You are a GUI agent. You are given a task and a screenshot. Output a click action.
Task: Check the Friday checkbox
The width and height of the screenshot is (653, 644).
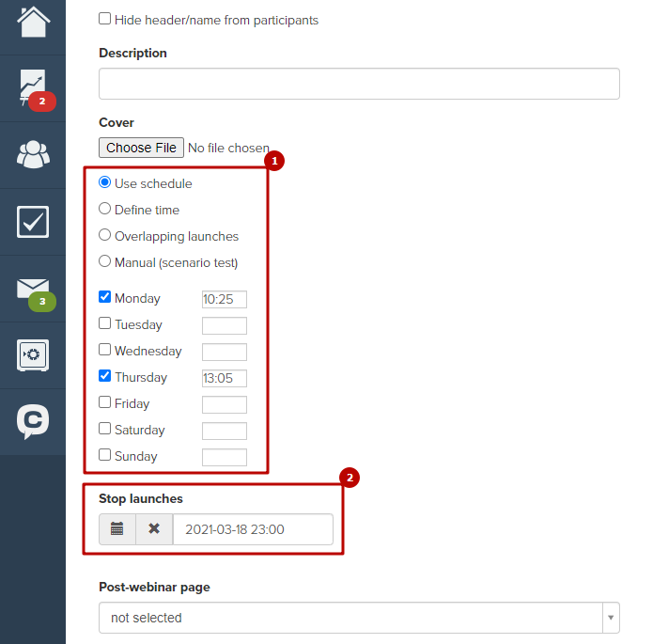click(104, 401)
